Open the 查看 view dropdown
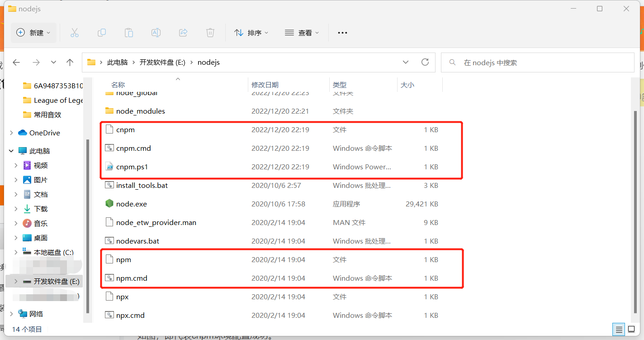Image resolution: width=644 pixels, height=340 pixels. coord(302,33)
